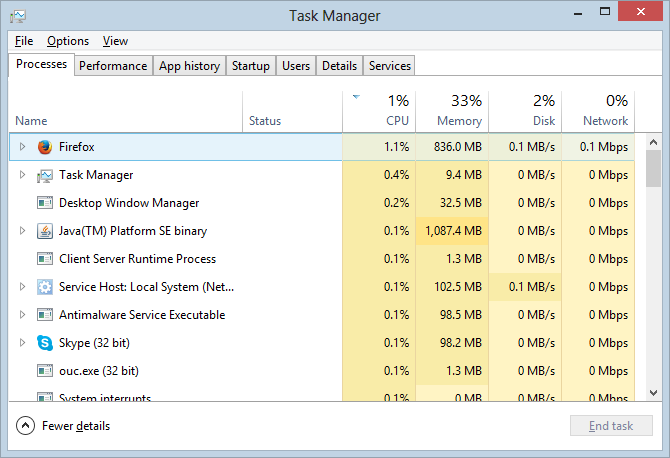Screen dimensions: 670x458
Task: Click Service Host memory value 102.5 MB
Action: 458,287
